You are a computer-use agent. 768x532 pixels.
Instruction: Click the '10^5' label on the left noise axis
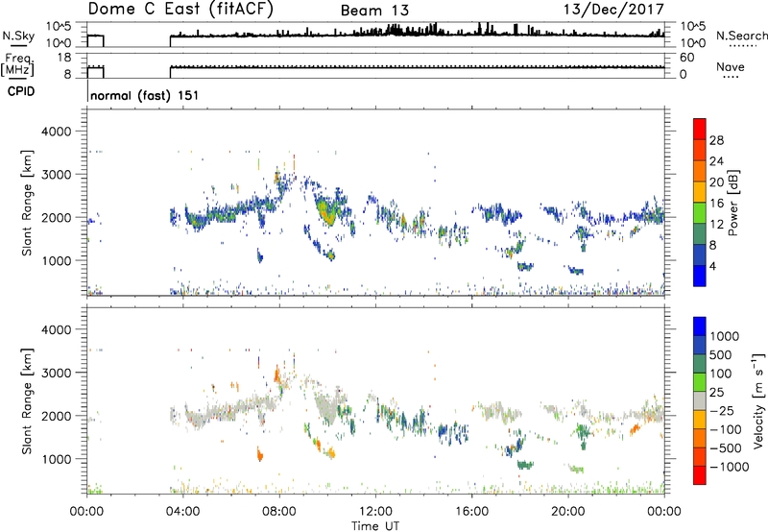(x=59, y=27)
